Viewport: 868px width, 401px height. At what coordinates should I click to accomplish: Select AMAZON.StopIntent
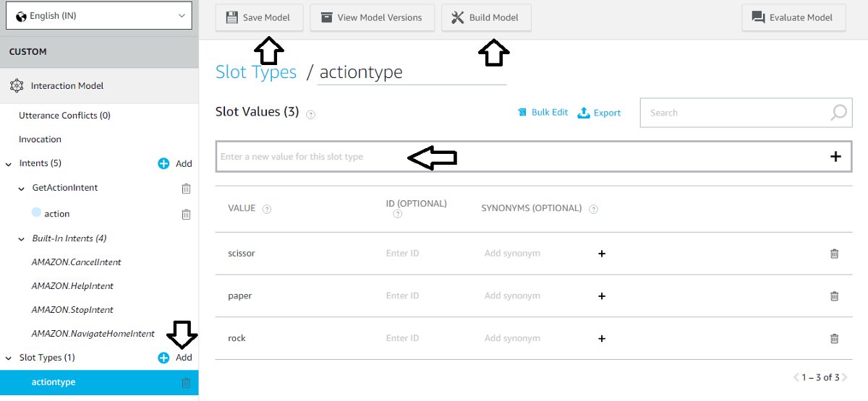coord(72,310)
